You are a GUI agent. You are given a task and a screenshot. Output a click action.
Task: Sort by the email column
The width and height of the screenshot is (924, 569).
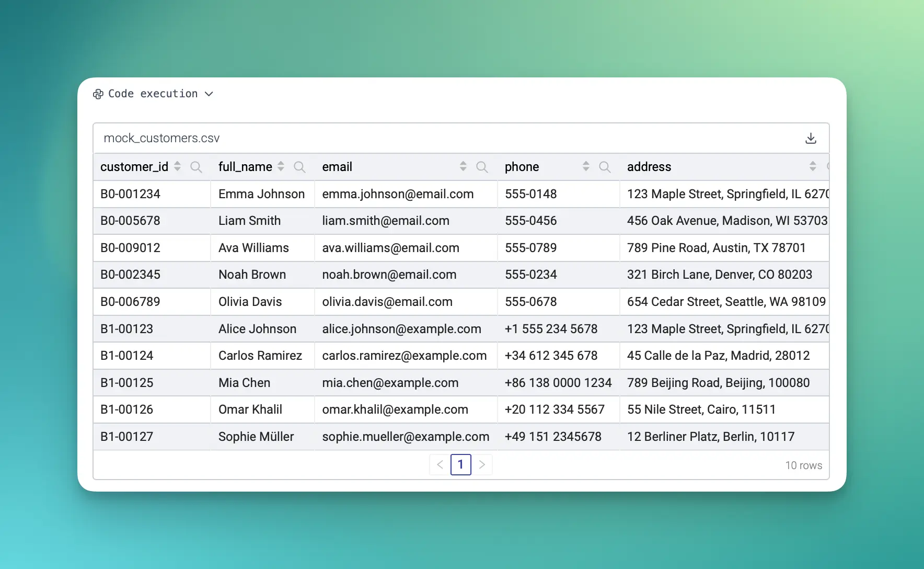point(463,166)
